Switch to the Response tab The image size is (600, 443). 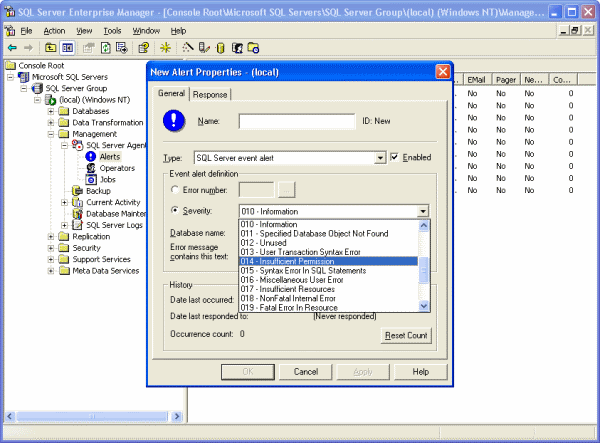pos(210,94)
